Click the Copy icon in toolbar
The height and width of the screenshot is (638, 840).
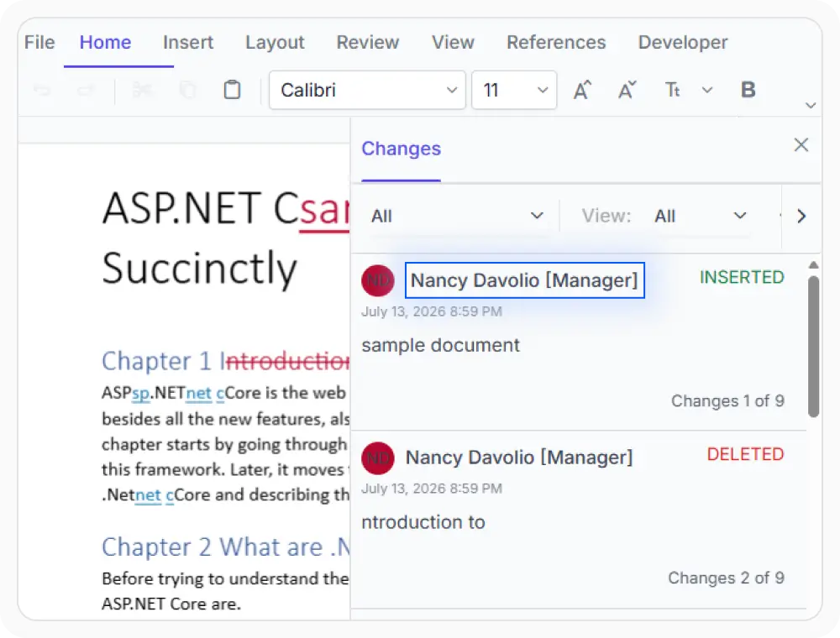[x=187, y=90]
